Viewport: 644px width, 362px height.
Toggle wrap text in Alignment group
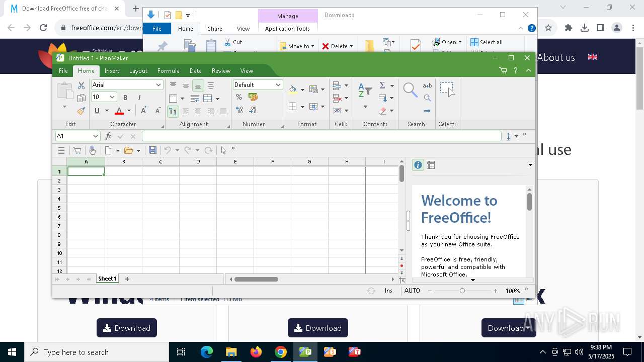(195, 98)
